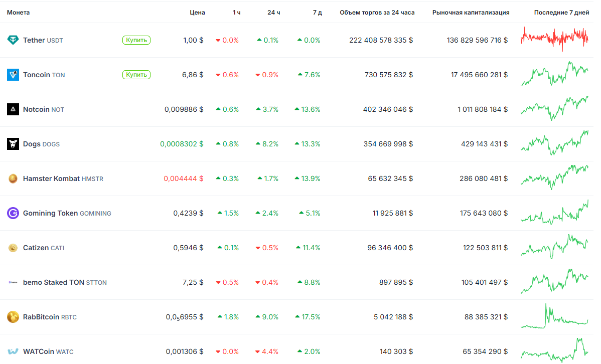601x364 pixels.
Task: Open the Dogs DOGS coin page
Action: (41, 144)
